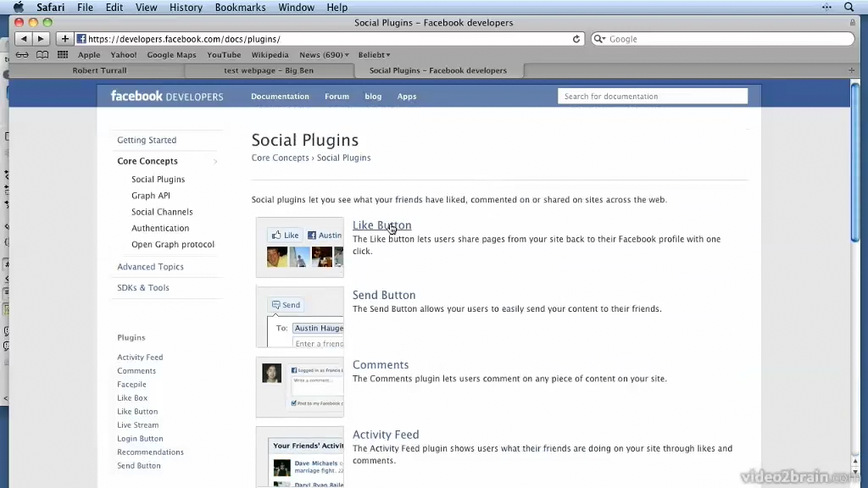
Task: Switch to test webpage - Big Ben tab
Action: coord(269,70)
